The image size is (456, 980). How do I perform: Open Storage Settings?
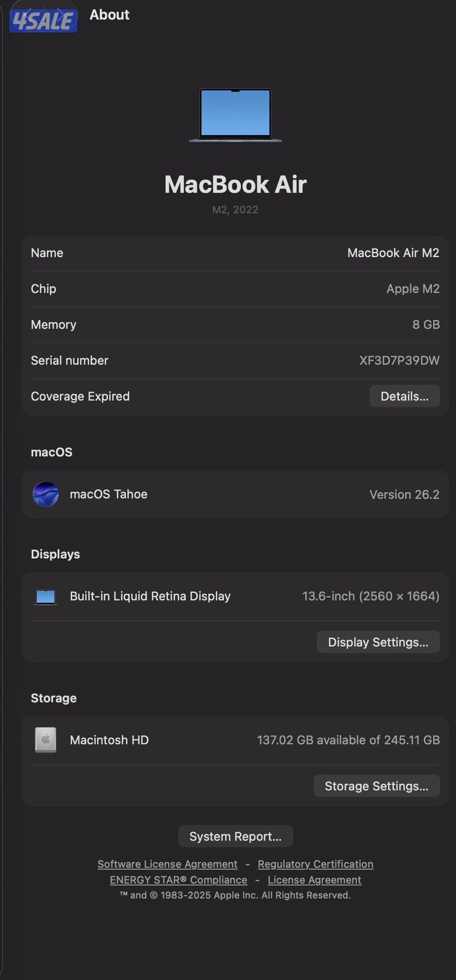click(x=377, y=786)
